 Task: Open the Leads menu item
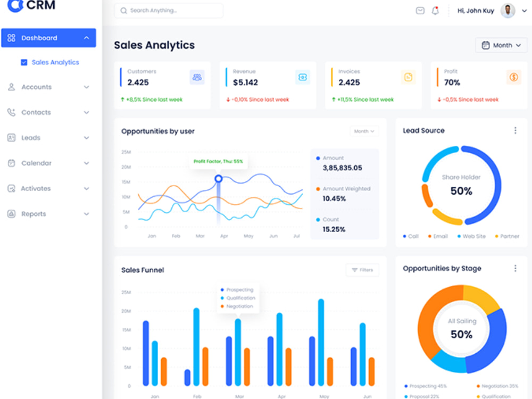click(x=48, y=138)
